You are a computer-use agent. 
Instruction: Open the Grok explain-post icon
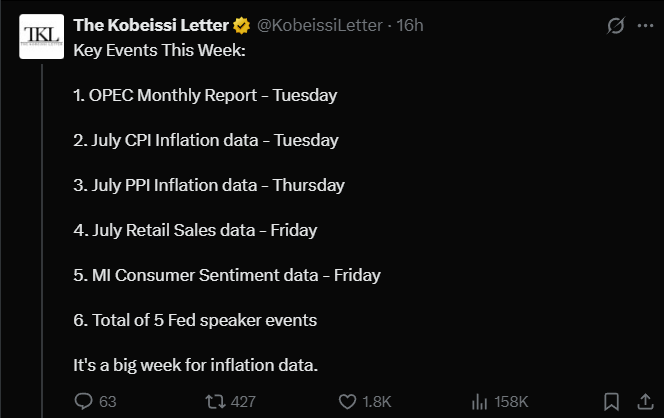coord(615,25)
